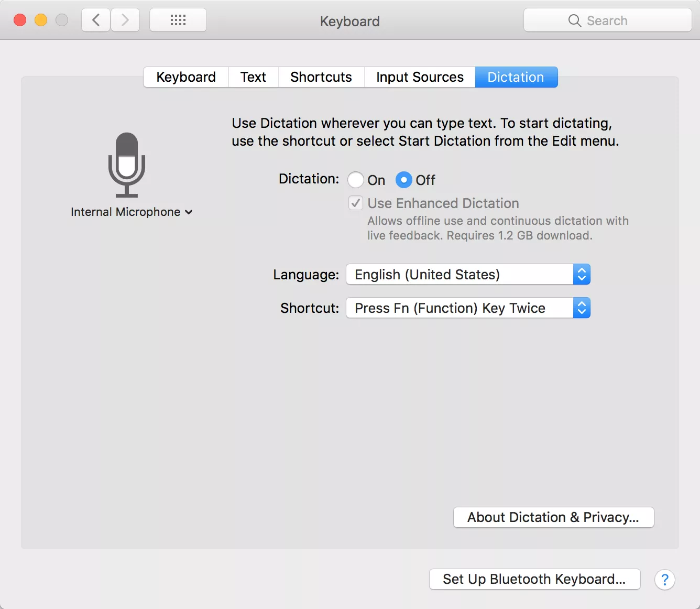Switch to the Text tab

pyautogui.click(x=253, y=77)
